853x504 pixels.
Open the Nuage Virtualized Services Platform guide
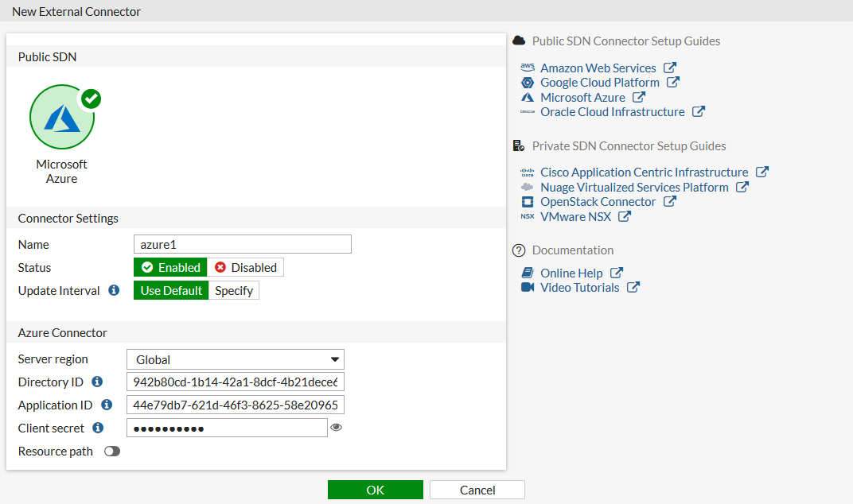pyautogui.click(x=635, y=187)
